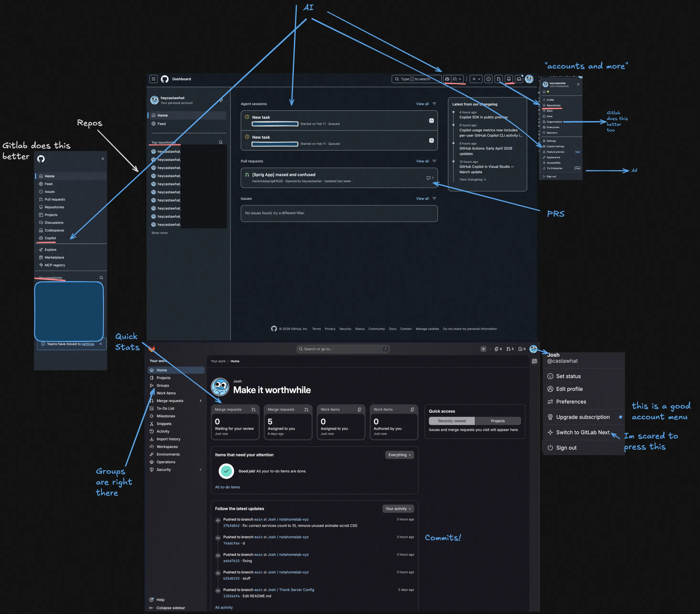Open the Your activity dropdown
The height and width of the screenshot is (614, 700).
click(398, 508)
